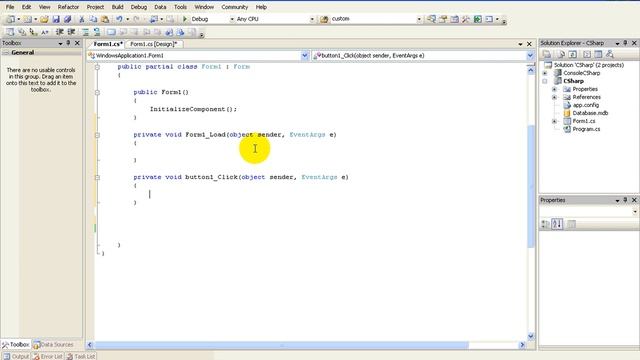The width and height of the screenshot is (640, 360).
Task: Click the Refresh icon in Solution Explorer
Action: tap(573, 54)
